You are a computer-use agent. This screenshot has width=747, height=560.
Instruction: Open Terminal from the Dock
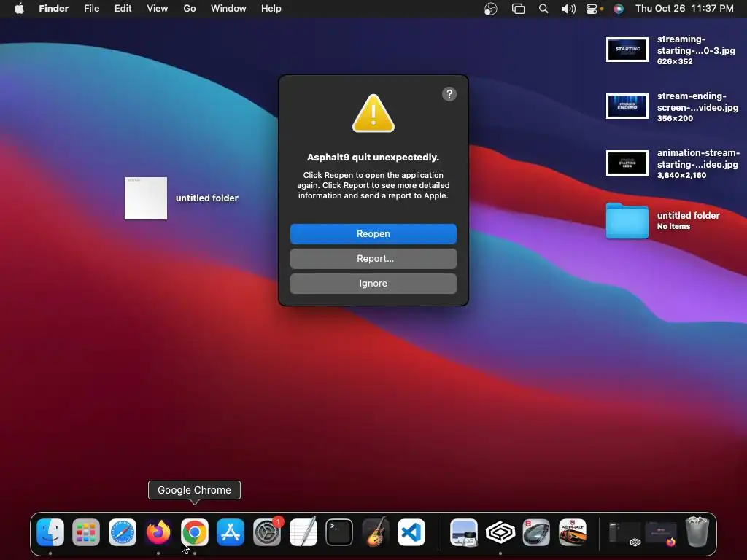[x=339, y=532]
